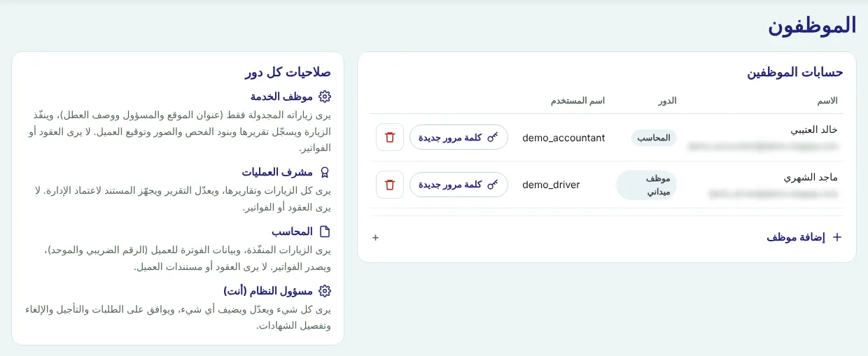868x356 pixels.
Task: Click the الدور column header
Action: [x=667, y=101]
